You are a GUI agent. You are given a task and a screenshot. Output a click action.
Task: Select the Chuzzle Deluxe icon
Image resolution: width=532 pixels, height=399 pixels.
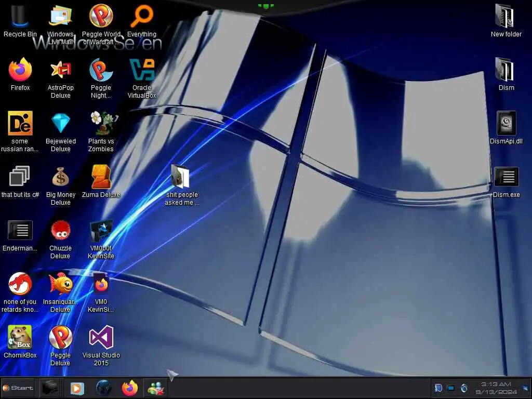[x=60, y=230]
